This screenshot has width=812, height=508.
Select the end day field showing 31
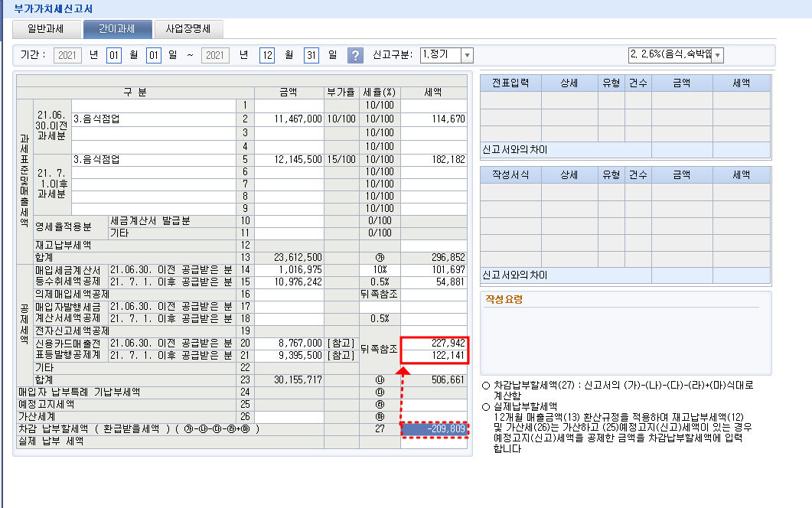311,55
